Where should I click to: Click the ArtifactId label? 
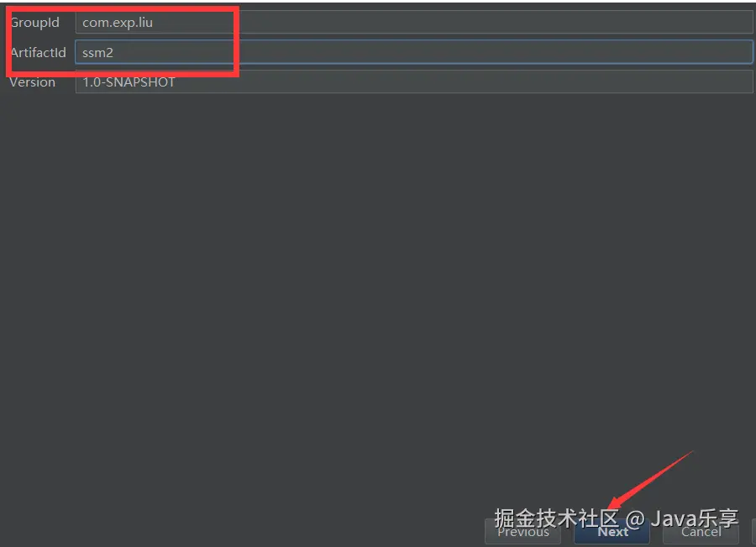tap(38, 52)
